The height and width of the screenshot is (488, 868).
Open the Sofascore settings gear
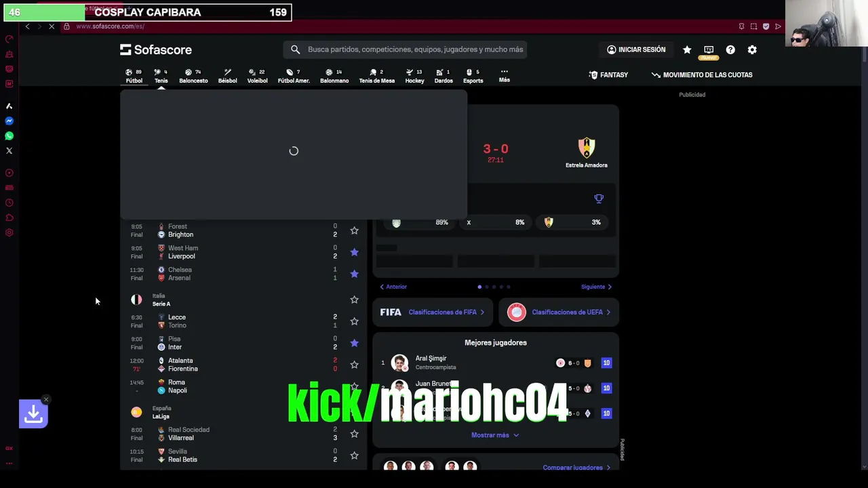pos(752,49)
